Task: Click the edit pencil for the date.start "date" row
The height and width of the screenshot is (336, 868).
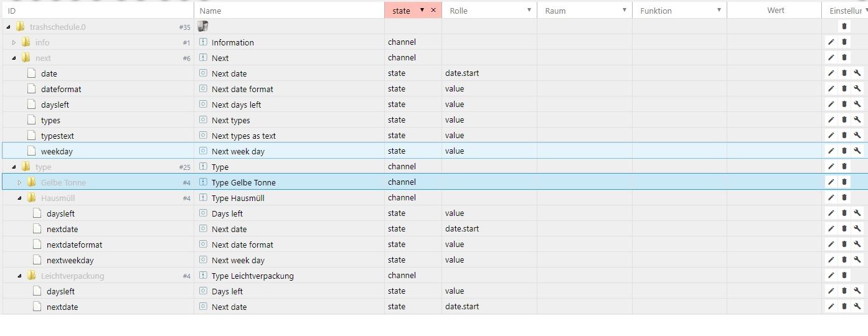Action: point(831,73)
